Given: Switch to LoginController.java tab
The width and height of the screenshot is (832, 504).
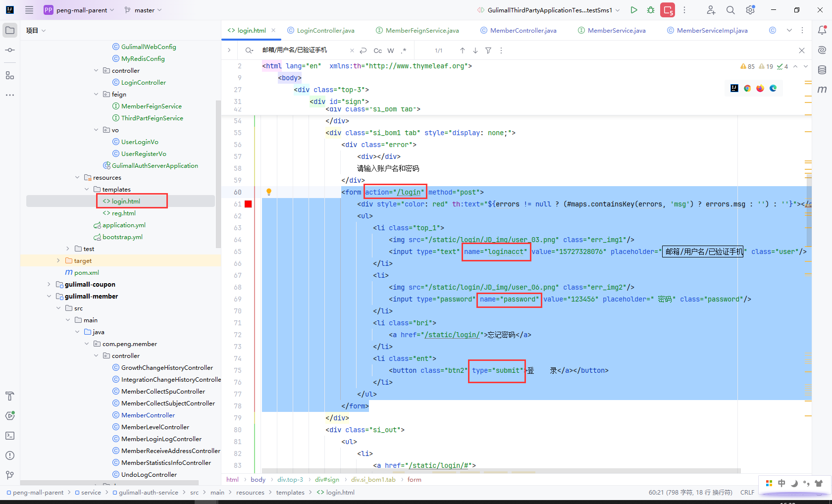Looking at the screenshot, I should (x=321, y=30).
